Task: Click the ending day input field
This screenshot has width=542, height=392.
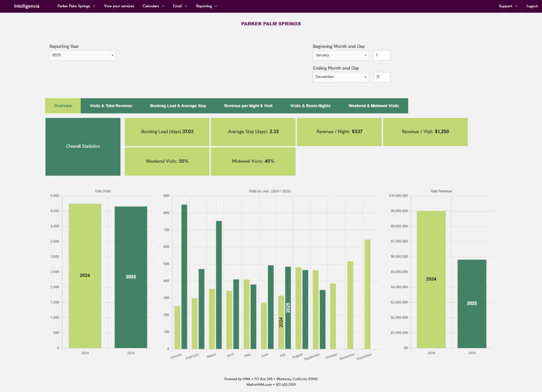Action: pyautogui.click(x=382, y=77)
